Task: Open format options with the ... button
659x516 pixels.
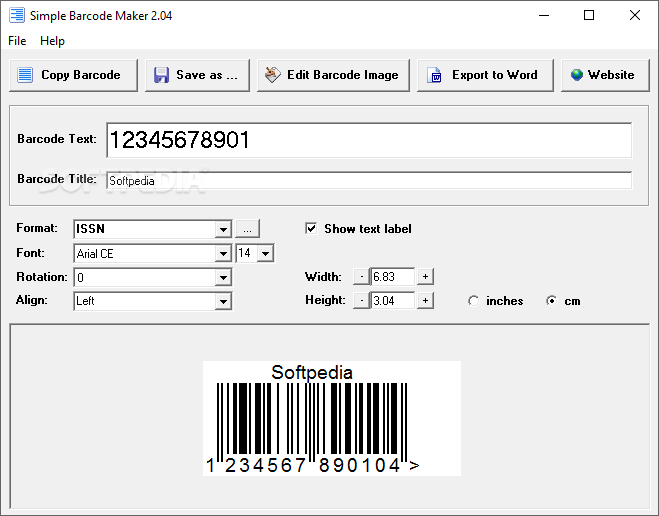Action: pyautogui.click(x=248, y=229)
